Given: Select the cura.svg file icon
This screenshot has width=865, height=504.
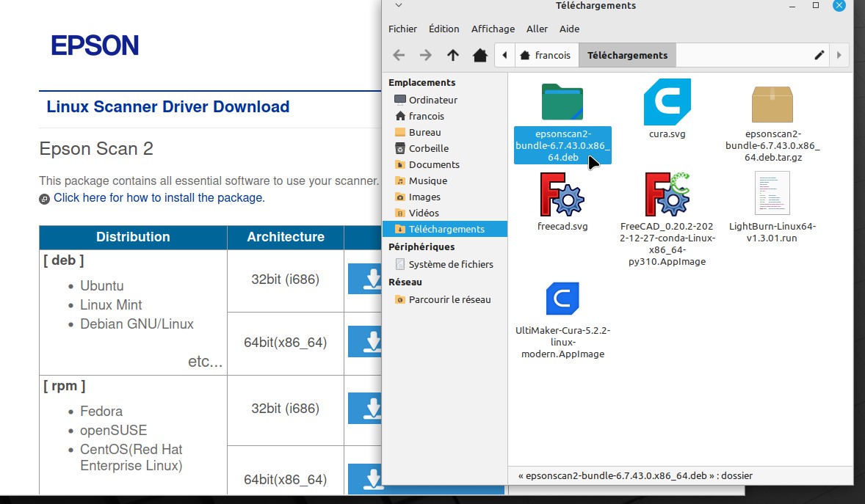Looking at the screenshot, I should (x=667, y=102).
